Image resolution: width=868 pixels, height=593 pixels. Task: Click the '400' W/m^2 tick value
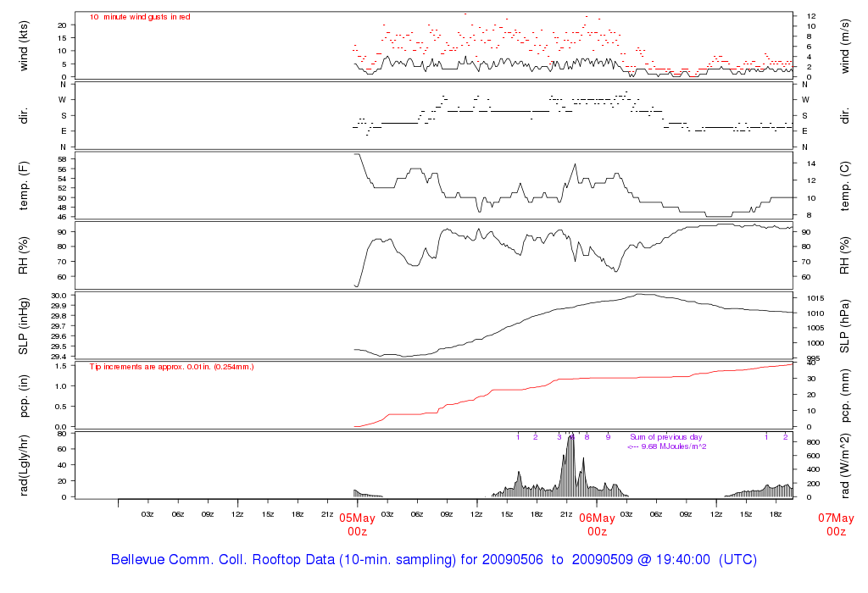(813, 469)
